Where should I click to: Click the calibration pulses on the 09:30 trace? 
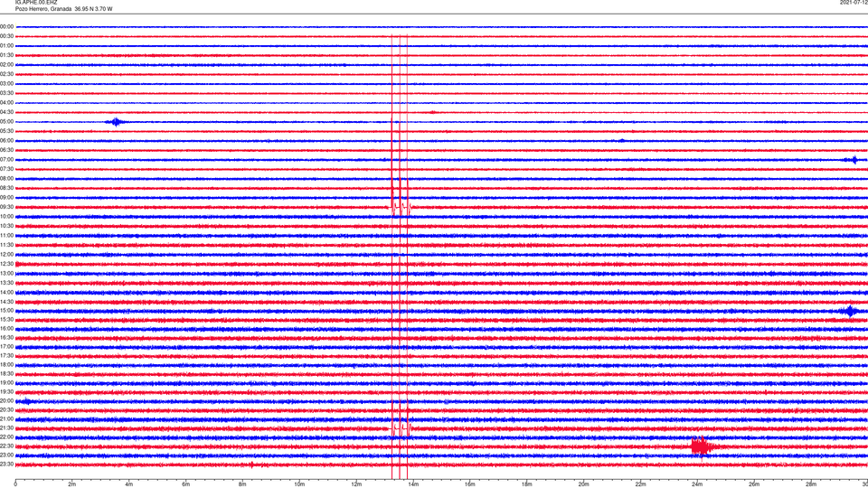[401, 208]
